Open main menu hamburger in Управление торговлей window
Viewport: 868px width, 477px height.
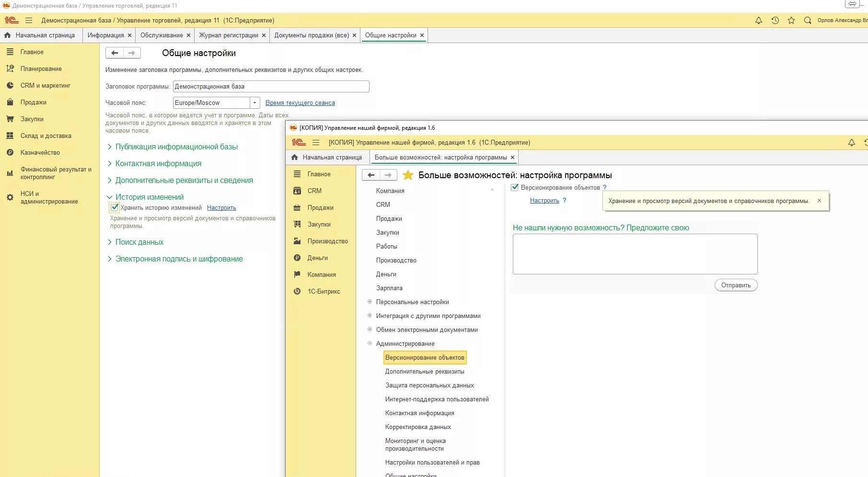[29, 21]
